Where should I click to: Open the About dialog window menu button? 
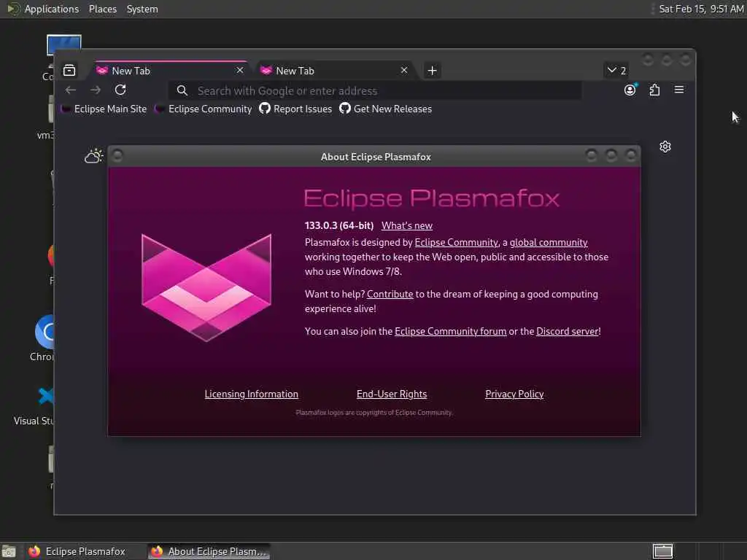click(117, 156)
